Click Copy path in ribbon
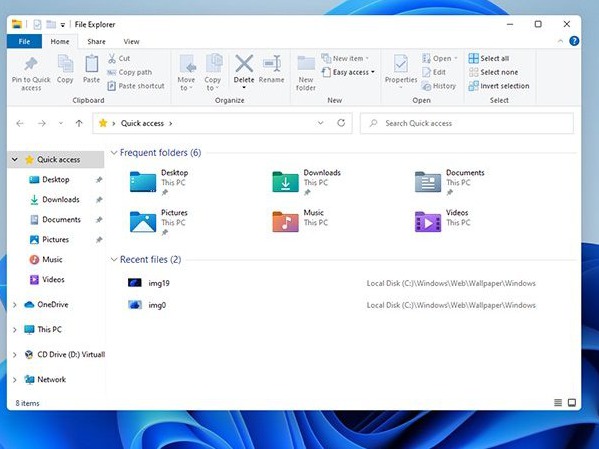Image resolution: width=599 pixels, height=449 pixels. [130, 72]
